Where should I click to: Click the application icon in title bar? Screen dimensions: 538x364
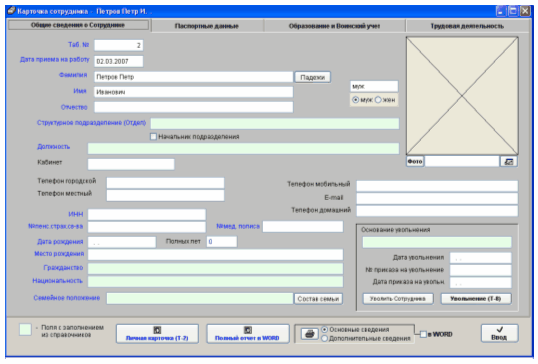coord(11,11)
